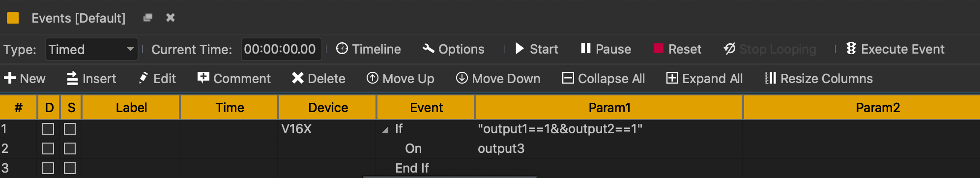
Task: Collapse All event groups
Action: [604, 79]
